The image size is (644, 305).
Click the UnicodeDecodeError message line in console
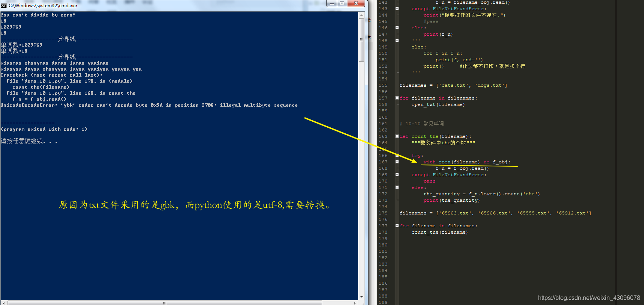click(149, 105)
